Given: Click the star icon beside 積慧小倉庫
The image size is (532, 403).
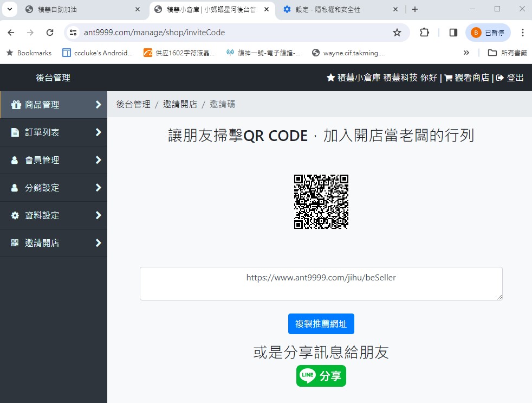Looking at the screenshot, I should (331, 78).
